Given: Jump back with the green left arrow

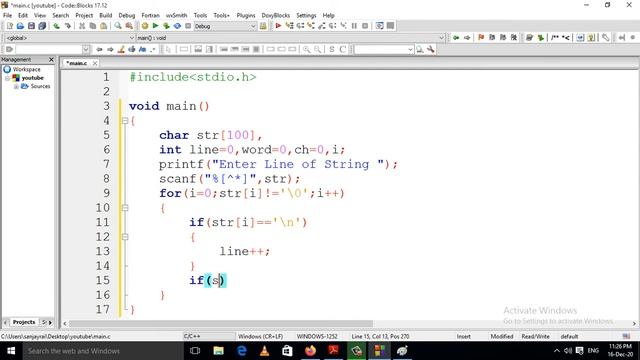Looking at the screenshot, I should (x=456, y=38).
